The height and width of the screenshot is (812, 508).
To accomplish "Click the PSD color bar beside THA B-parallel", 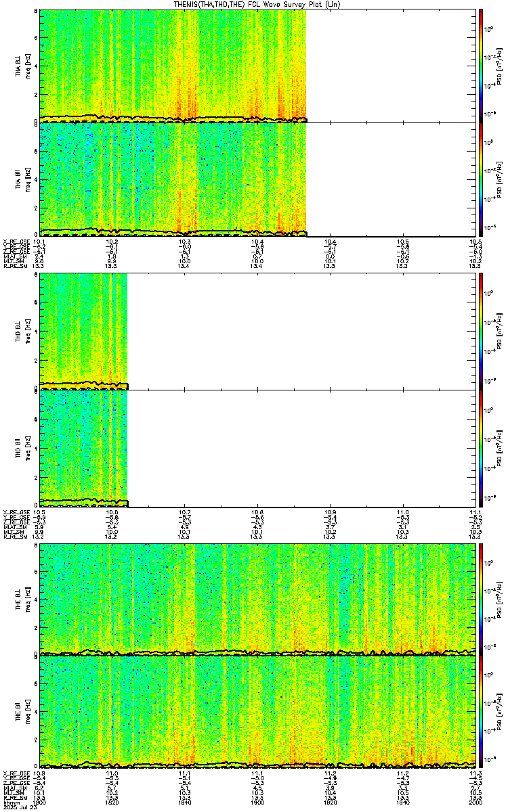I will (481, 179).
